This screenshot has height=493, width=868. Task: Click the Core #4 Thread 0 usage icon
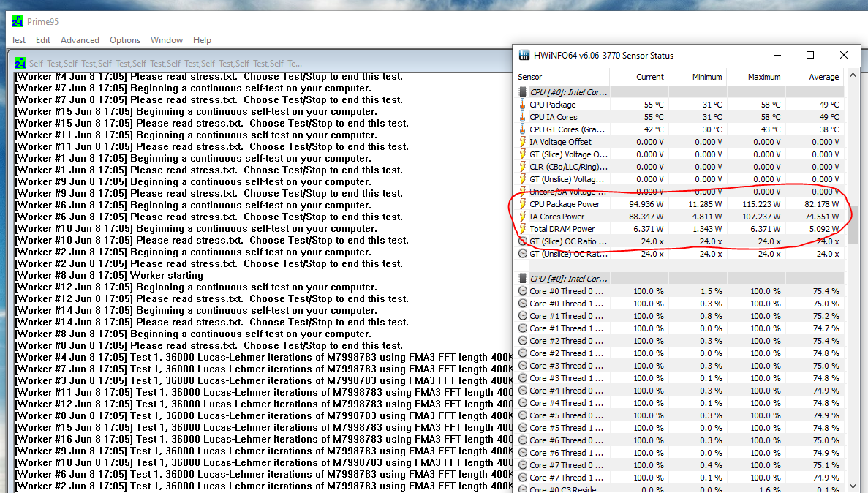pos(523,391)
